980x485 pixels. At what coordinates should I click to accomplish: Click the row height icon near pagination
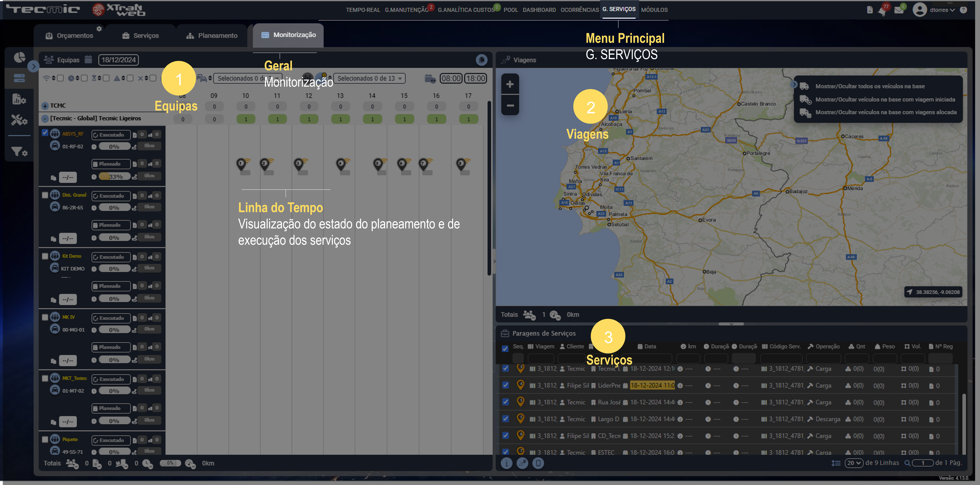[x=836, y=463]
